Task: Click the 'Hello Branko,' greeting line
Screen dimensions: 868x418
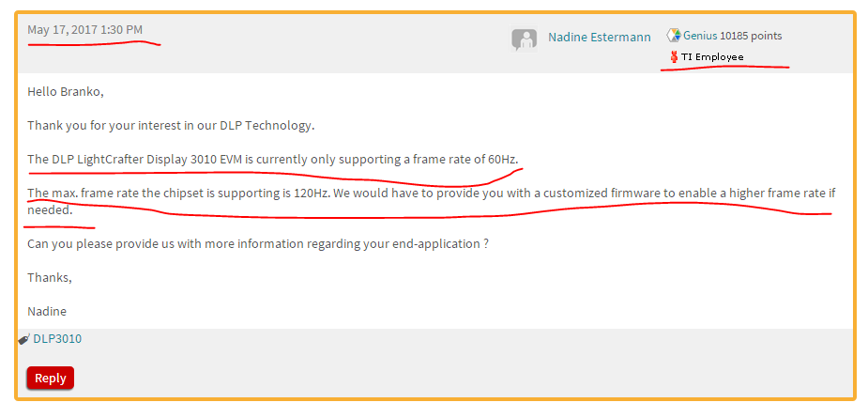Action: pos(66,92)
